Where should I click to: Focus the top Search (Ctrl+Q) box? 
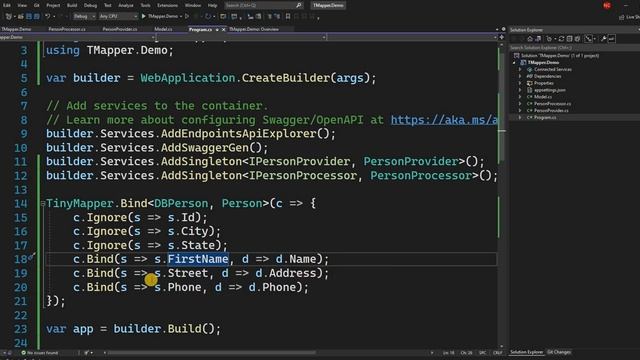(263, 5)
